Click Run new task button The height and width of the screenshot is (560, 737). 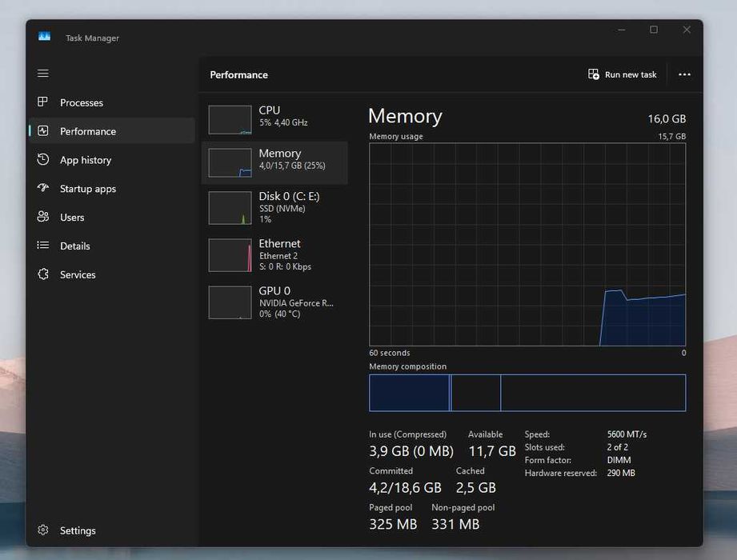point(623,74)
